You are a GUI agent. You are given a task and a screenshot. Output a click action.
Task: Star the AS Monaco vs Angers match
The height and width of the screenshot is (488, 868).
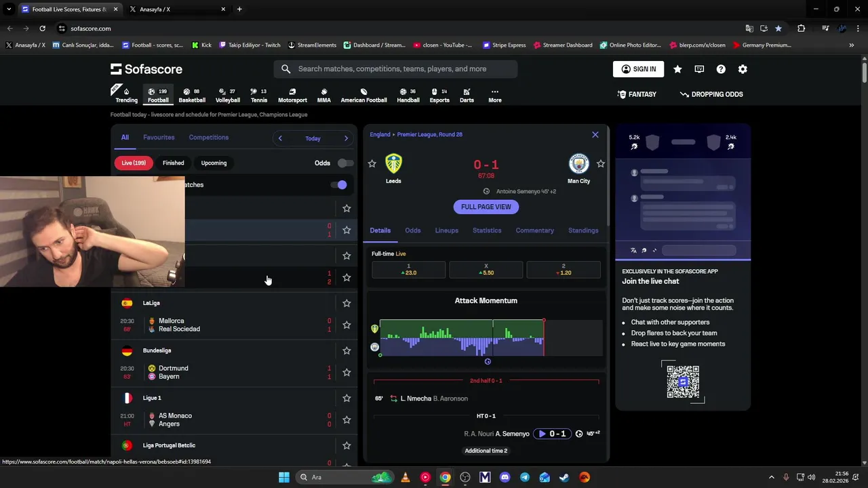347,420
